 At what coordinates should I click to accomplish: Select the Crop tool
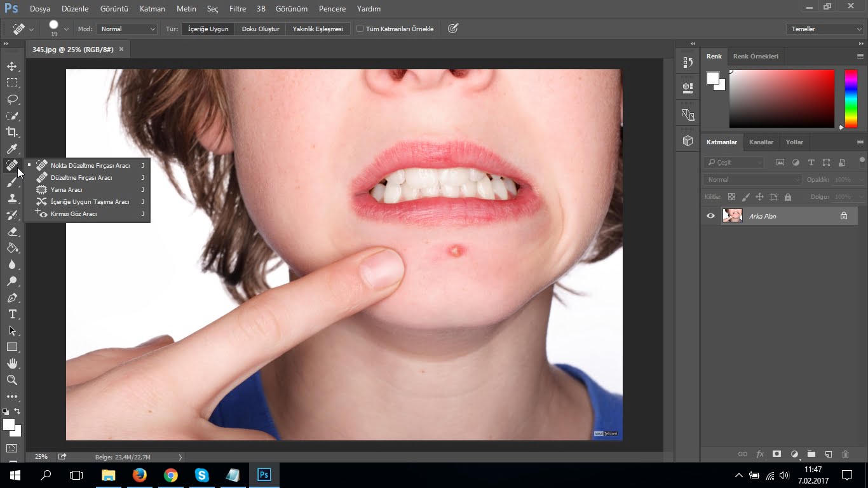click(11, 132)
